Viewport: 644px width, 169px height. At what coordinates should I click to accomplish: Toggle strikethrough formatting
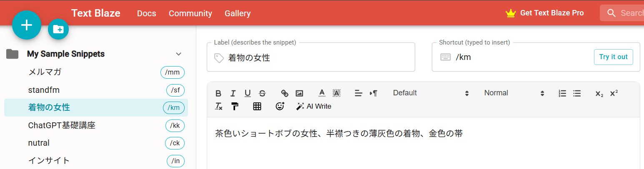[262, 93]
